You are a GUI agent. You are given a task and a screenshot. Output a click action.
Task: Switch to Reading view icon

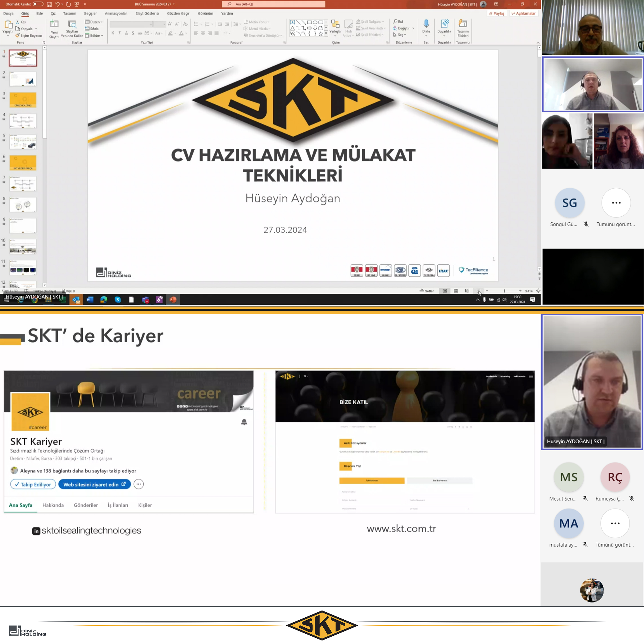pyautogui.click(x=467, y=291)
